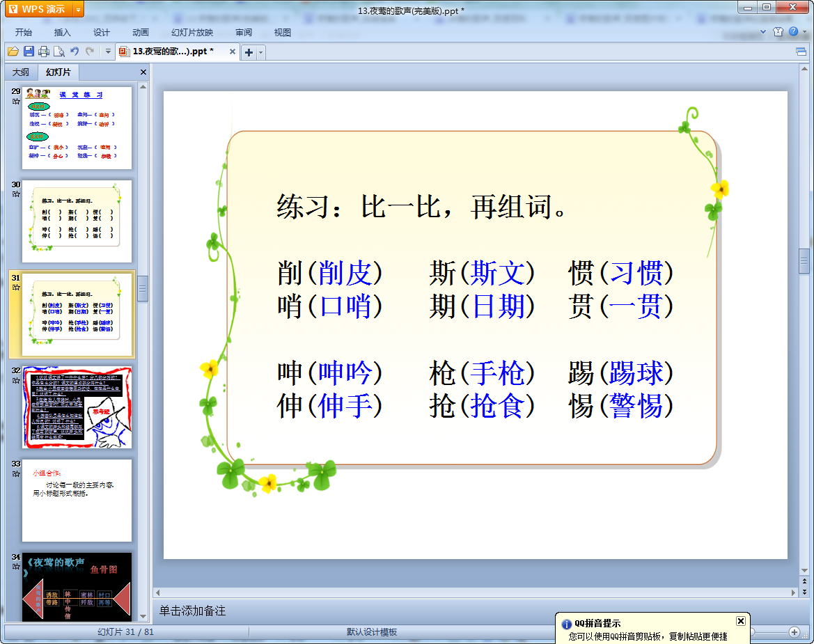The image size is (814, 644).
Task: Open Help with the blue question mark
Action: click(792, 32)
